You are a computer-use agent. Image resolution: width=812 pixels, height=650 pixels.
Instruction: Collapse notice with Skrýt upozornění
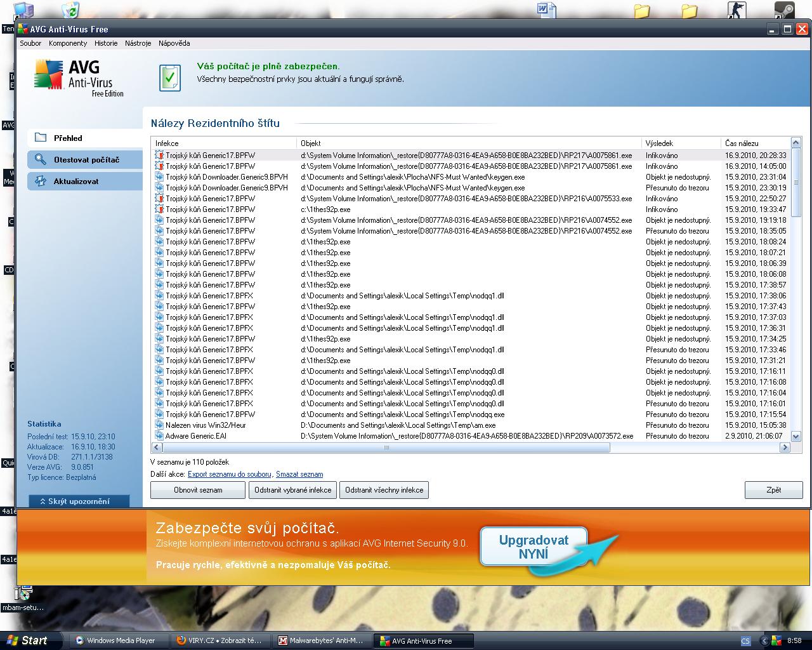[79, 501]
